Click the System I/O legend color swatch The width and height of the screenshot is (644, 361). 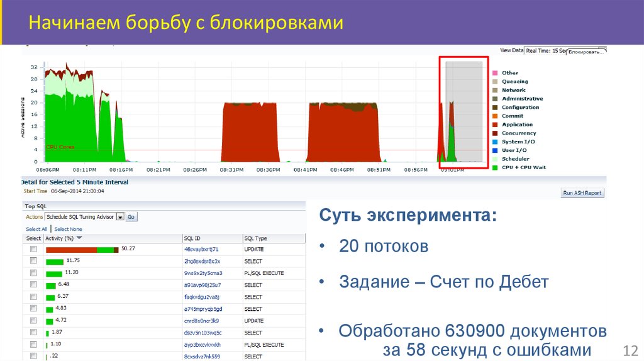pyautogui.click(x=495, y=142)
